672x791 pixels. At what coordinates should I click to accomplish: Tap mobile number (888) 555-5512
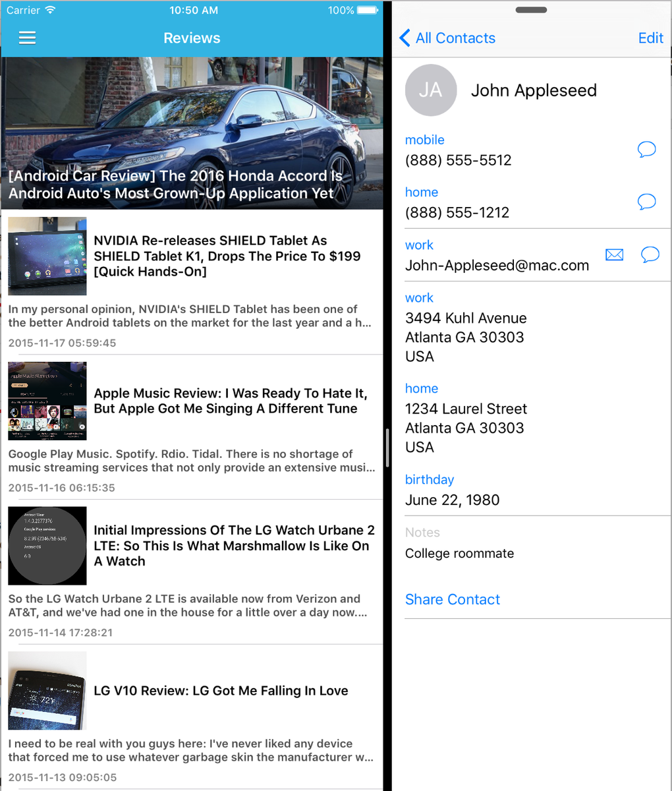(x=458, y=160)
